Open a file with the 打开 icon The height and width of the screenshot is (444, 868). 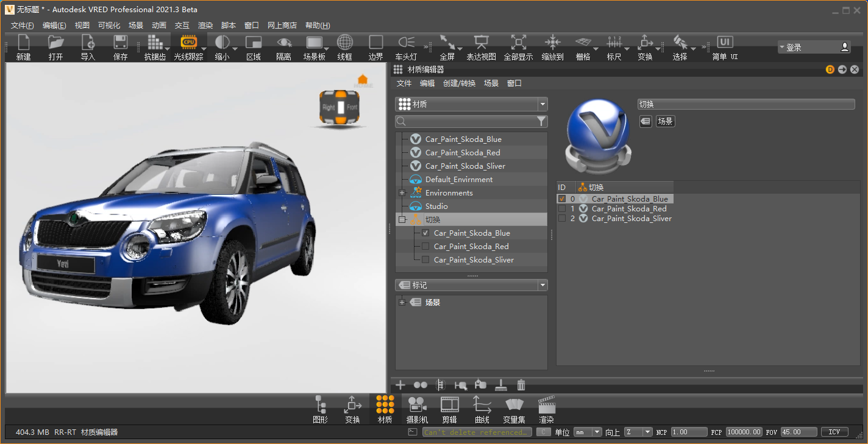click(x=56, y=42)
